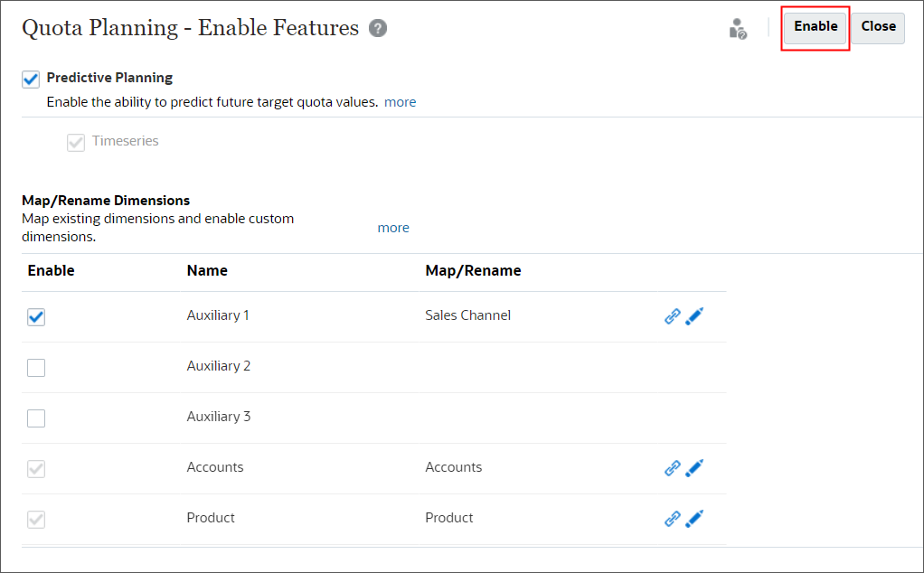Click the Enable button

pos(815,26)
